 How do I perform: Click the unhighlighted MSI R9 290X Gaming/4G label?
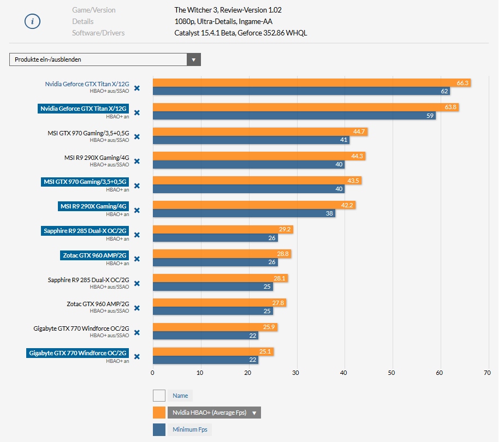click(97, 158)
